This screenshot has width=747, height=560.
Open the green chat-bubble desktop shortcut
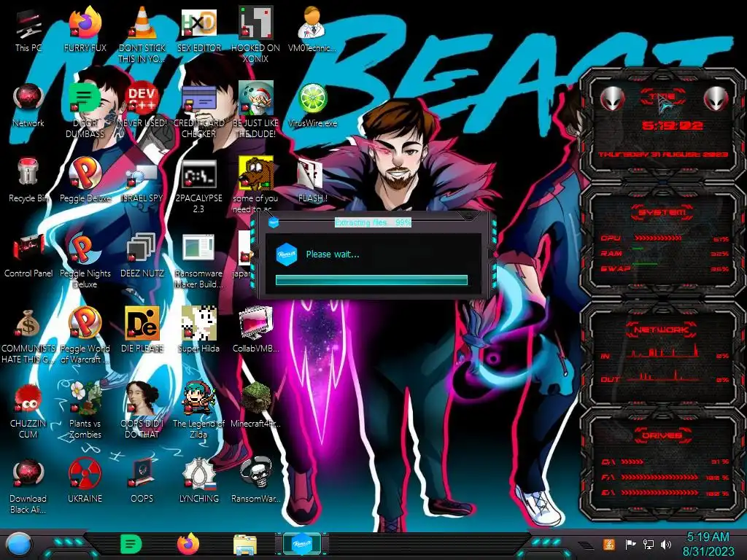click(85, 99)
